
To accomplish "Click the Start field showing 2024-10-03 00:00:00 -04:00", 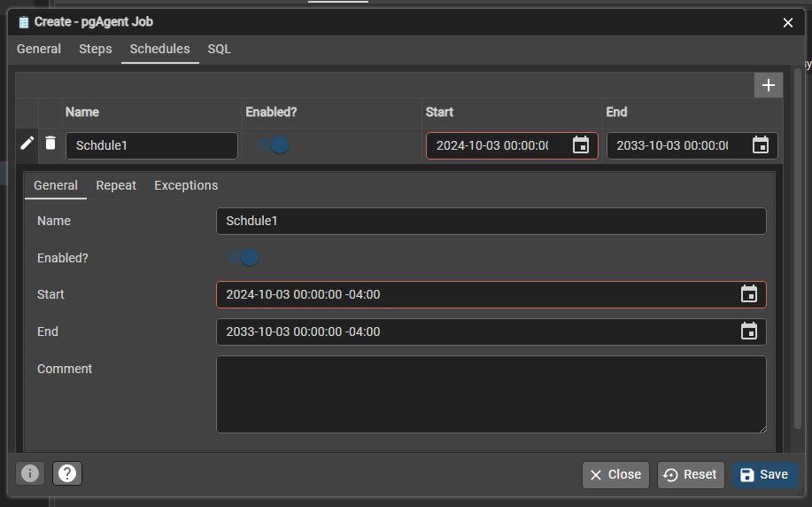I will [x=491, y=294].
